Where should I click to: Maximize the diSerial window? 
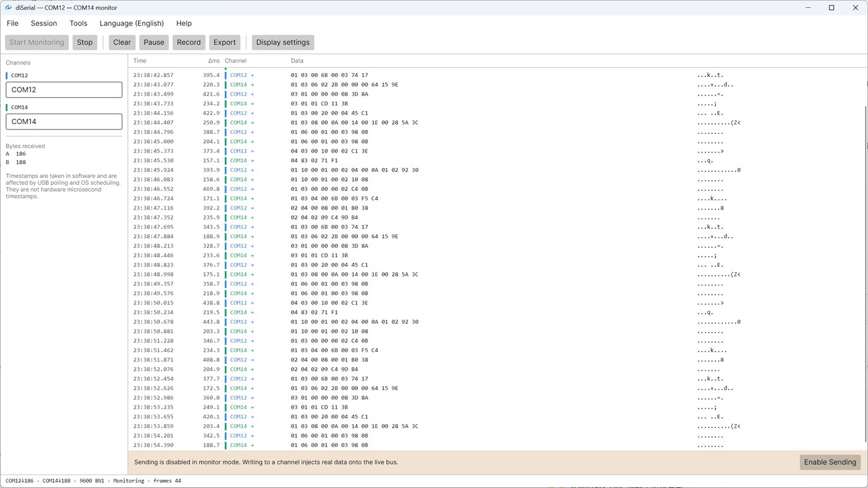point(831,7)
